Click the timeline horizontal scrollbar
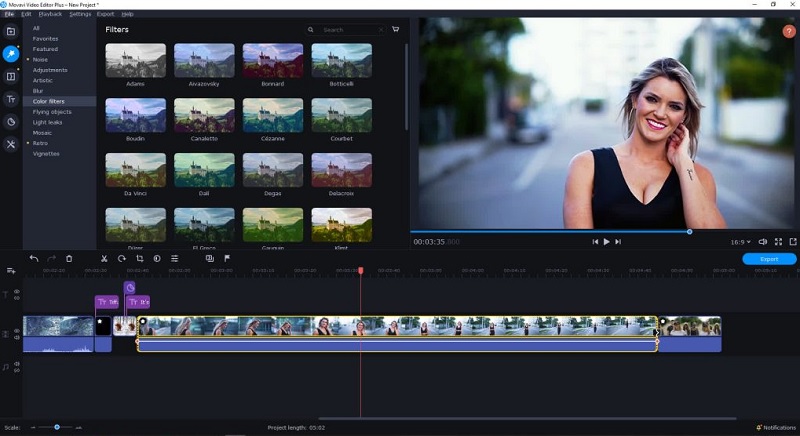Viewport: 800px width, 436px height. pos(528,419)
